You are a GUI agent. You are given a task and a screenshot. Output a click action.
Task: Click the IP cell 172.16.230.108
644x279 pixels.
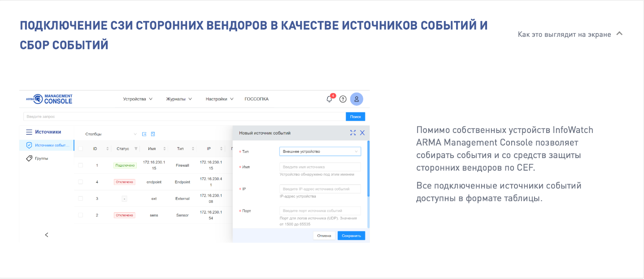[x=211, y=198]
